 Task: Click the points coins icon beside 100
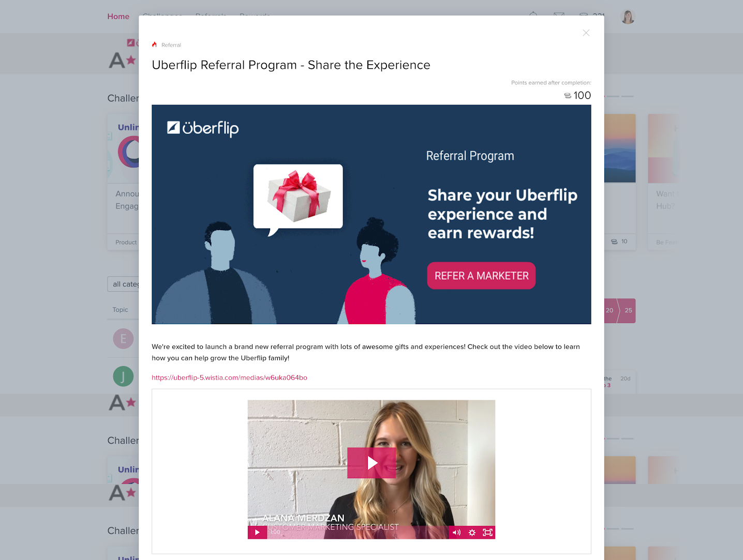(x=568, y=96)
